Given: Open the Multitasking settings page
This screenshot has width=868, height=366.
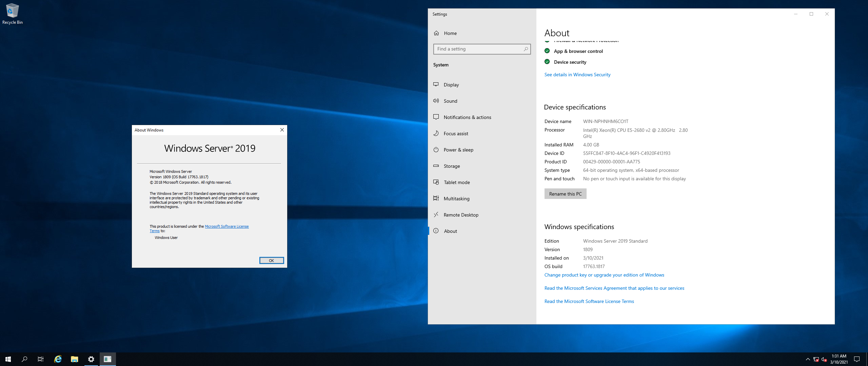Looking at the screenshot, I should (x=456, y=199).
